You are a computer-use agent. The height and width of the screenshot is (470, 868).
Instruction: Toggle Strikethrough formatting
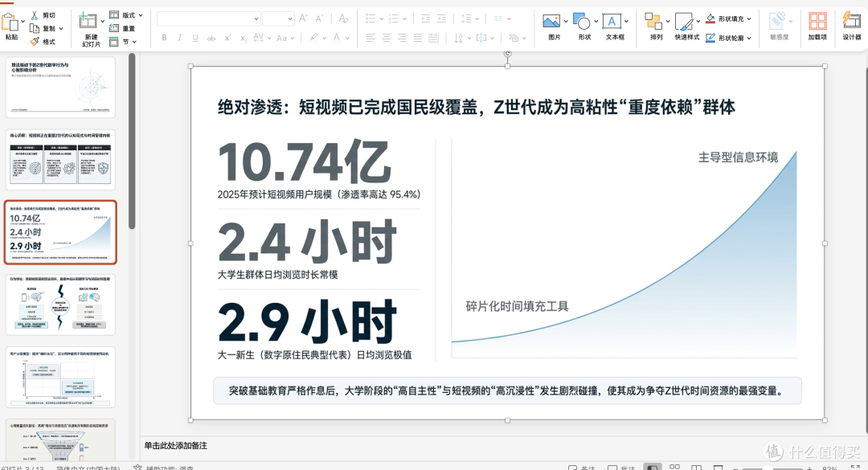(x=211, y=38)
